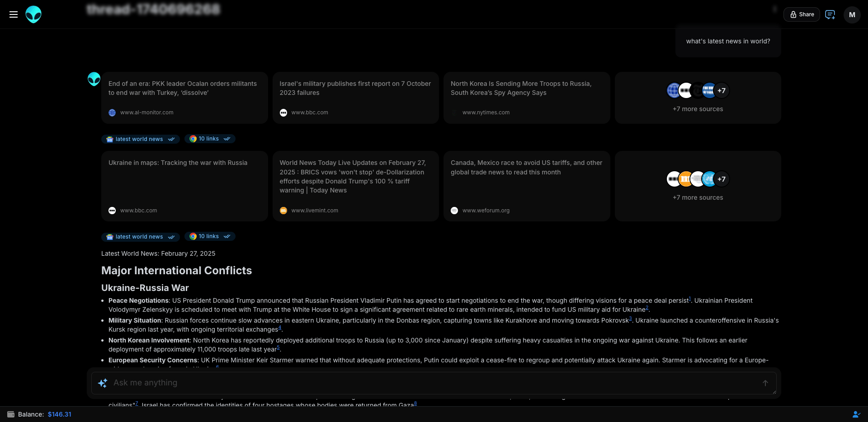This screenshot has width=868, height=422.
Task: Focus the Ask me anything input field
Action: [x=434, y=383]
